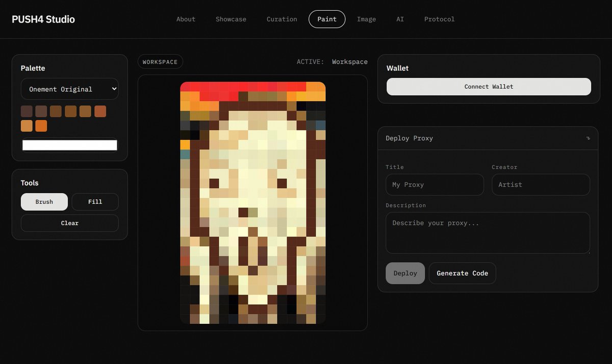Select the Fill tool

click(x=95, y=202)
